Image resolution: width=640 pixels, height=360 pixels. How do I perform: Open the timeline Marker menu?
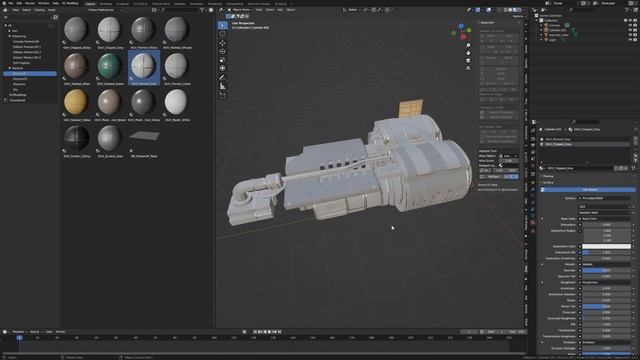(60, 332)
